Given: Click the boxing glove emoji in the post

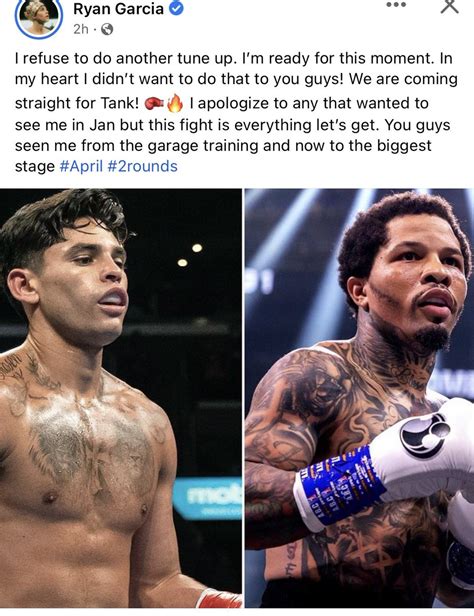Looking at the screenshot, I should pos(154,103).
